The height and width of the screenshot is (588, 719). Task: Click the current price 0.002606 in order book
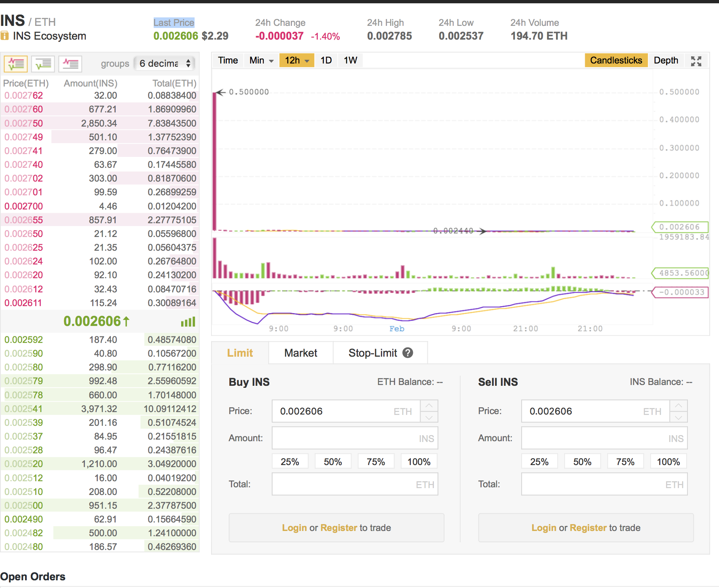pyautogui.click(x=96, y=321)
